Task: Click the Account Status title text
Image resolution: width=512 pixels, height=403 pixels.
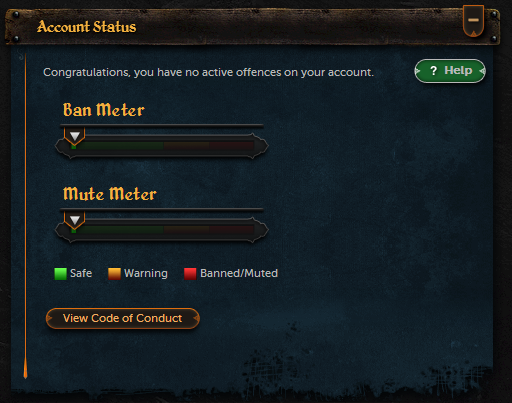Action: point(87,27)
